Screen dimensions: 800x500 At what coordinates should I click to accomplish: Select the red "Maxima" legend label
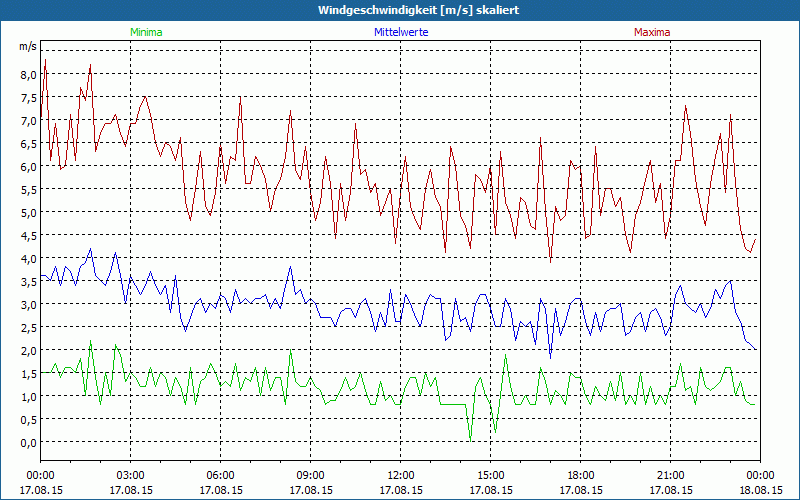point(652,32)
